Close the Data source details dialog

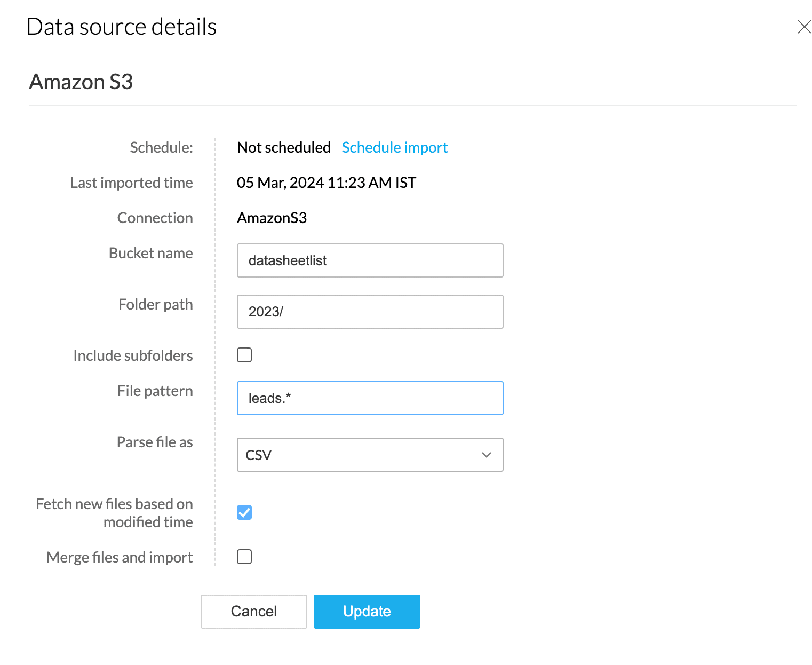804,27
